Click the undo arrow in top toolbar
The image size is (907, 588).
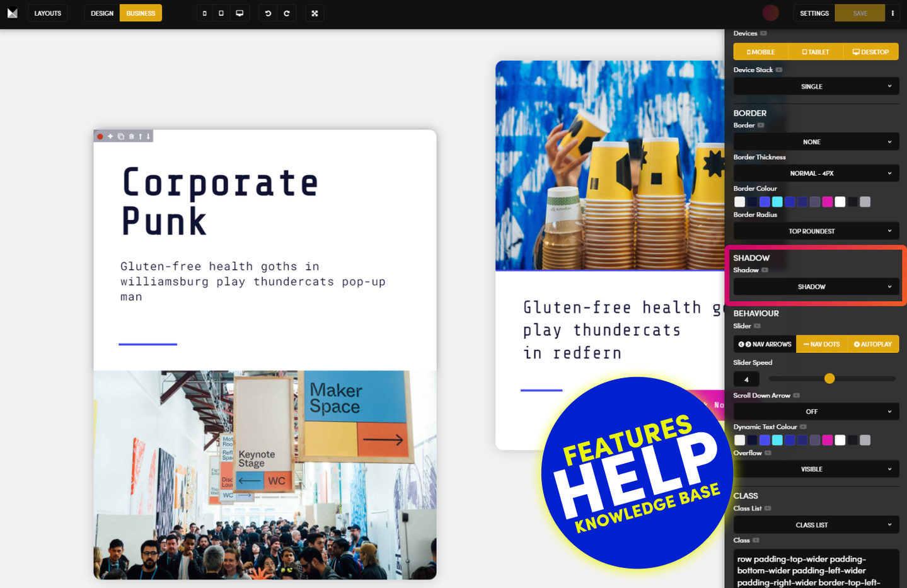point(268,13)
